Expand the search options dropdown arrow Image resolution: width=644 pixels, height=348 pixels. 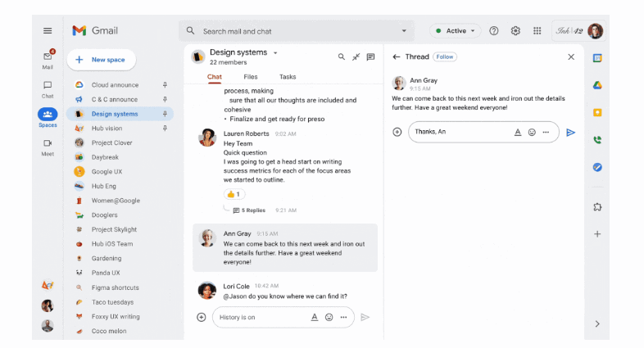click(404, 31)
